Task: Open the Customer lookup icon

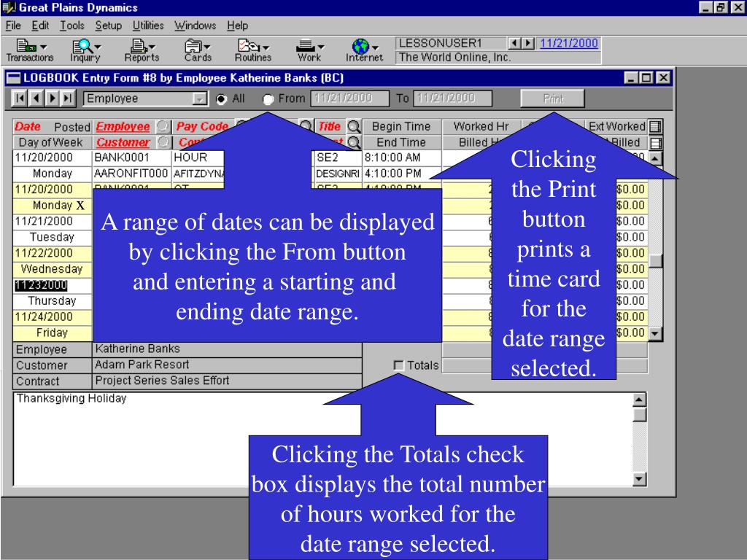Action: point(163,142)
